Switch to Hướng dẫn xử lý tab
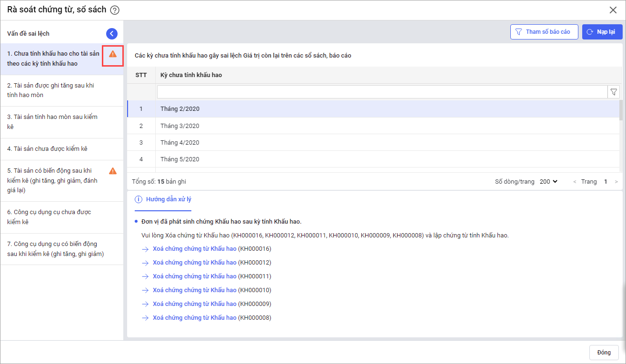Screen dimensions: 626x364 pyautogui.click(x=169, y=199)
